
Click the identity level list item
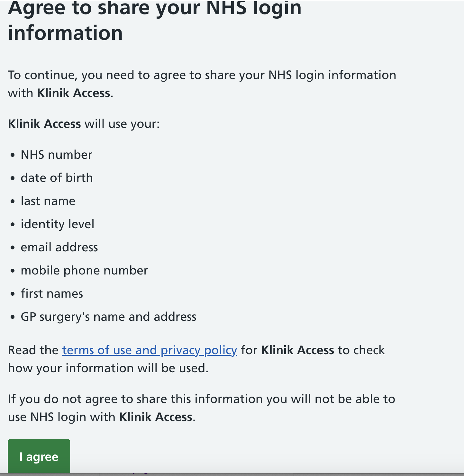point(58,224)
